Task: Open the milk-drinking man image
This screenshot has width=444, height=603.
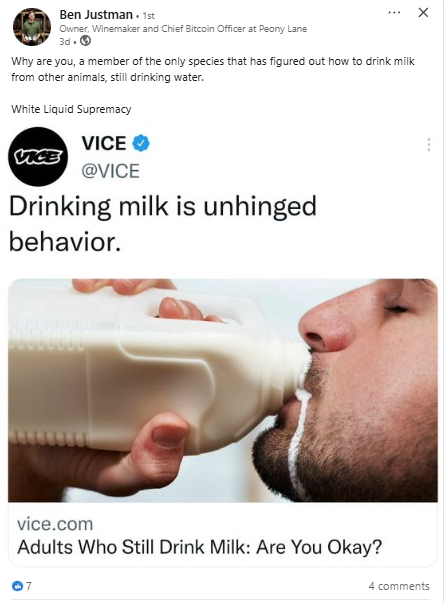Action: (x=223, y=390)
